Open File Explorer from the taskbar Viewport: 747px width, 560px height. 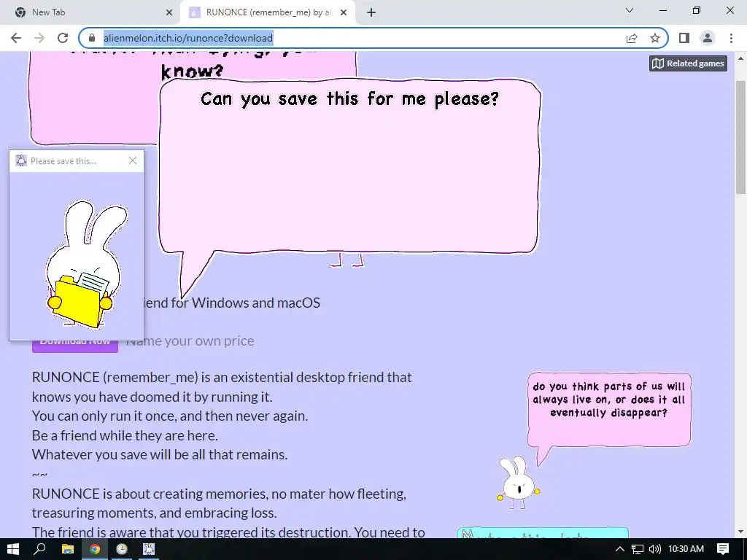(x=68, y=549)
